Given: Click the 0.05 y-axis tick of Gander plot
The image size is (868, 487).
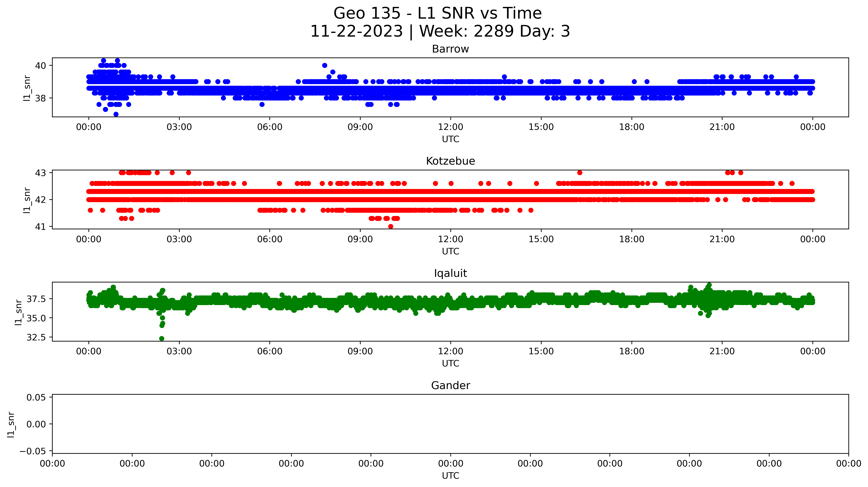Looking at the screenshot, I should pyautogui.click(x=36, y=397).
